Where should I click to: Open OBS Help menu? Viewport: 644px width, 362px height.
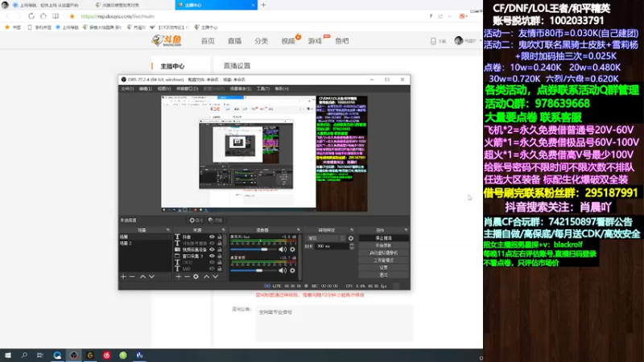coord(282,88)
